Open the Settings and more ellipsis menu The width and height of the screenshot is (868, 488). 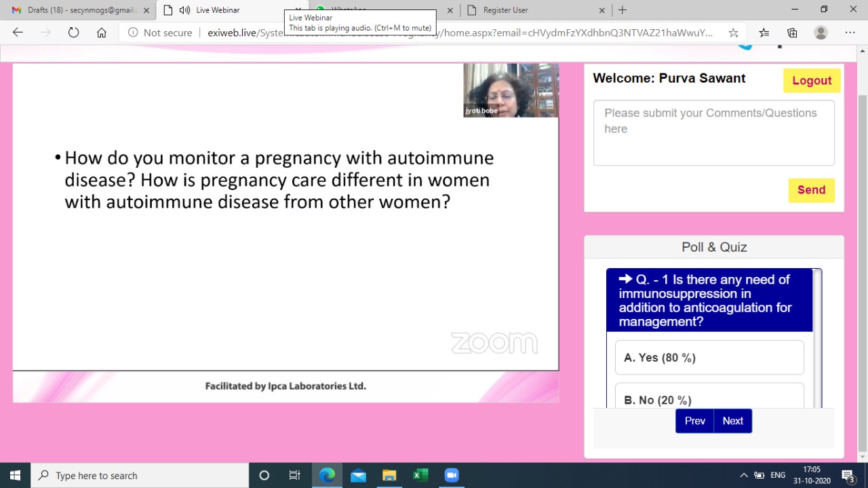pyautogui.click(x=850, y=33)
